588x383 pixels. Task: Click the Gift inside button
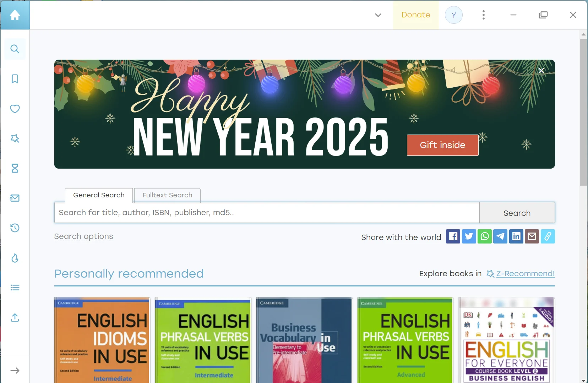point(442,145)
